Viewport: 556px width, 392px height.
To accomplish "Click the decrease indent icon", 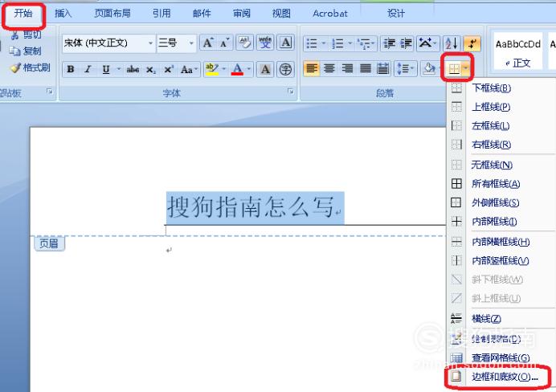I will 390,43.
